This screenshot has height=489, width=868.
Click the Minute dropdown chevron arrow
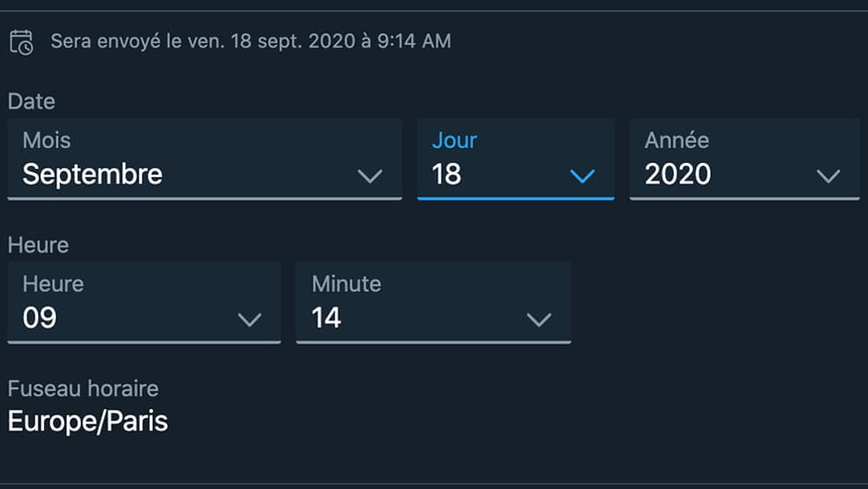(x=539, y=320)
